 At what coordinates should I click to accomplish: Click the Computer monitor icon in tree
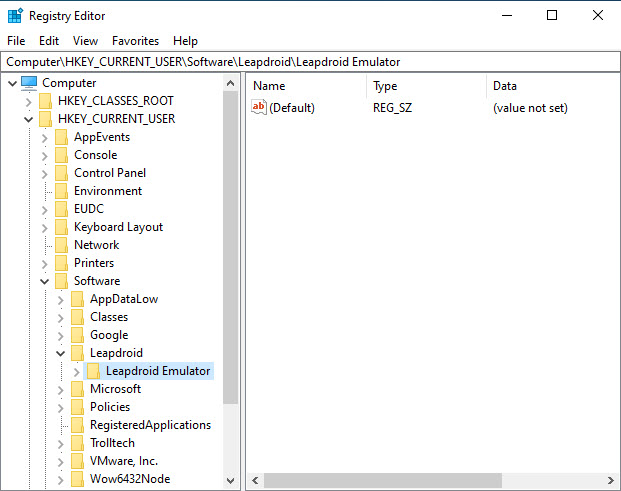(x=29, y=83)
